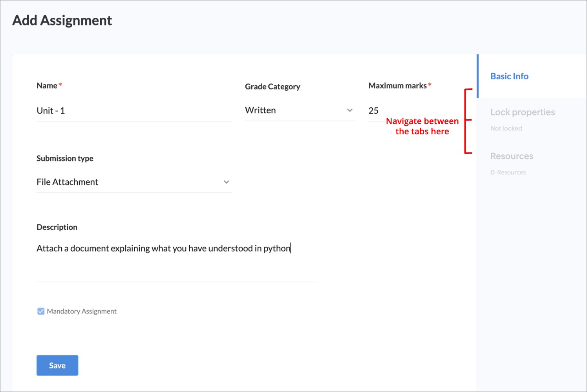Click the 0 Resources count text
The height and width of the screenshot is (392, 587).
point(508,172)
